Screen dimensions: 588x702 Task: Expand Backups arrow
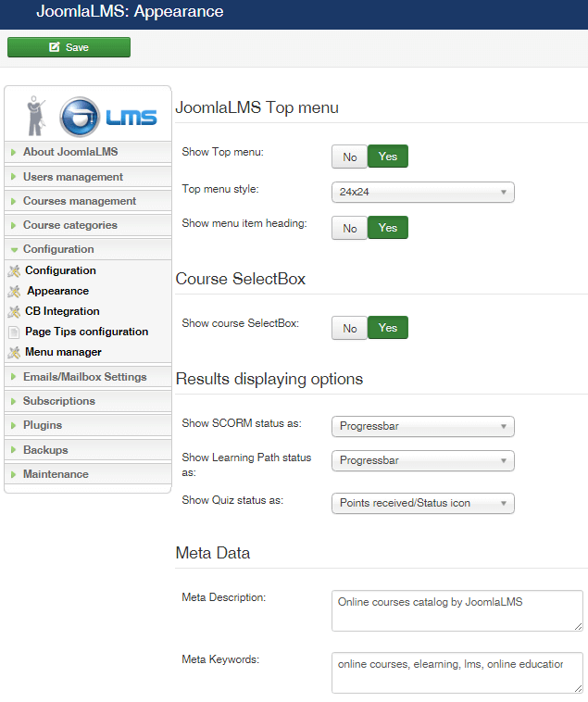click(x=13, y=450)
